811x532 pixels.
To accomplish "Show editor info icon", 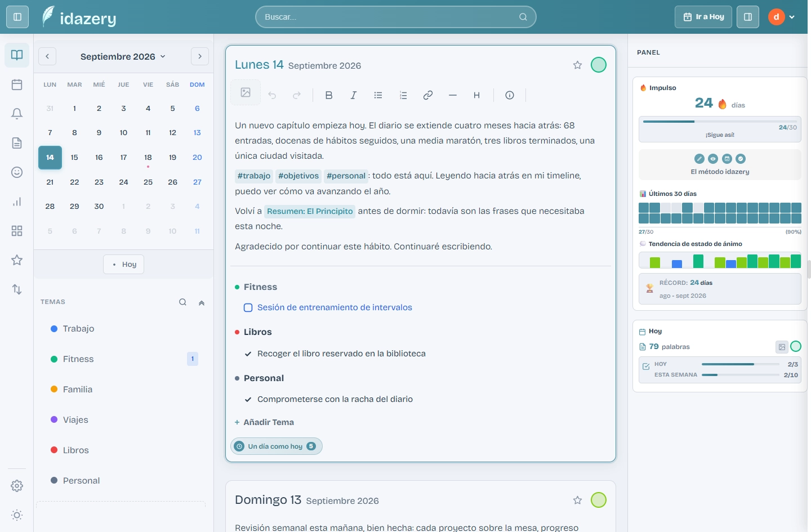I will tap(510, 95).
